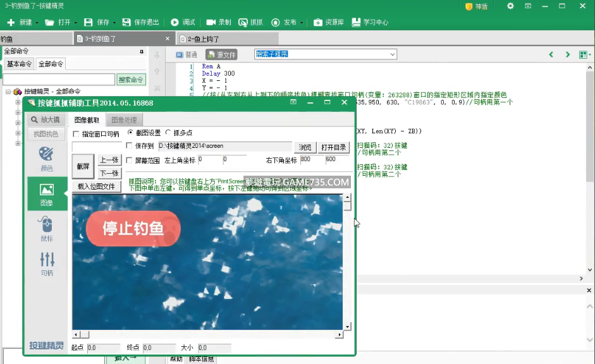
Task: Enable the 屏幕范围 checkbox
Action: coord(129,161)
